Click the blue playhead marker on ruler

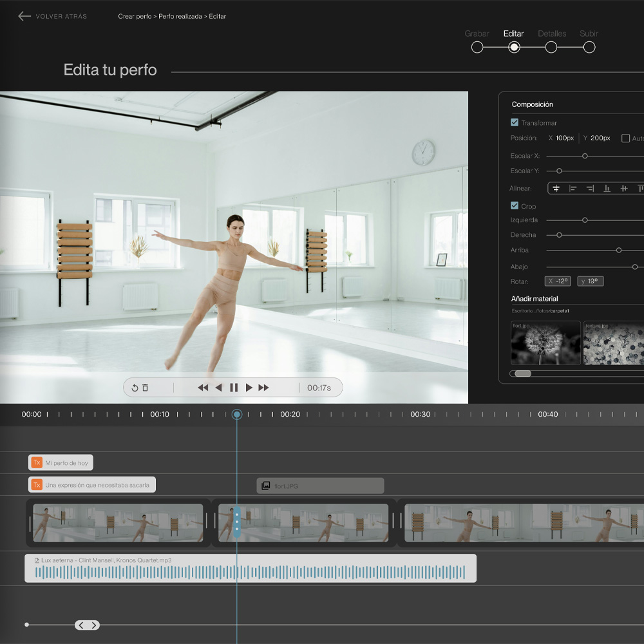click(x=236, y=414)
